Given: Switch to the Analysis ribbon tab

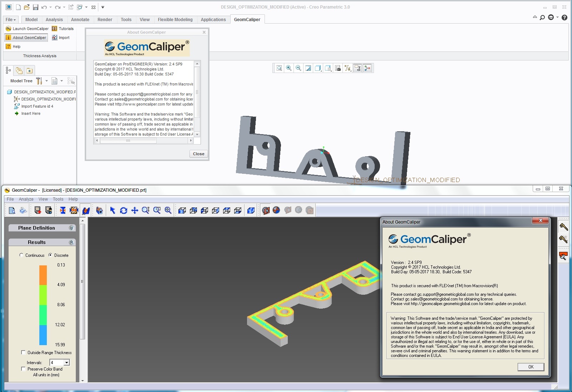Looking at the screenshot, I should tap(54, 20).
